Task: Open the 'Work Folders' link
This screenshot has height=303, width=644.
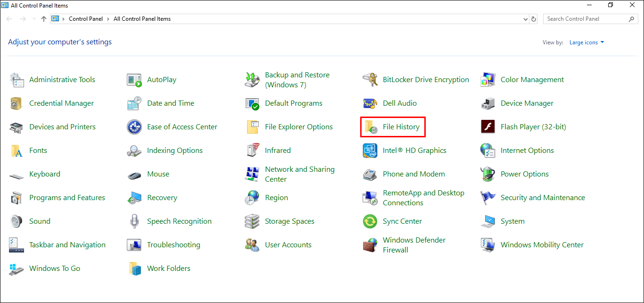Action: 169,269
